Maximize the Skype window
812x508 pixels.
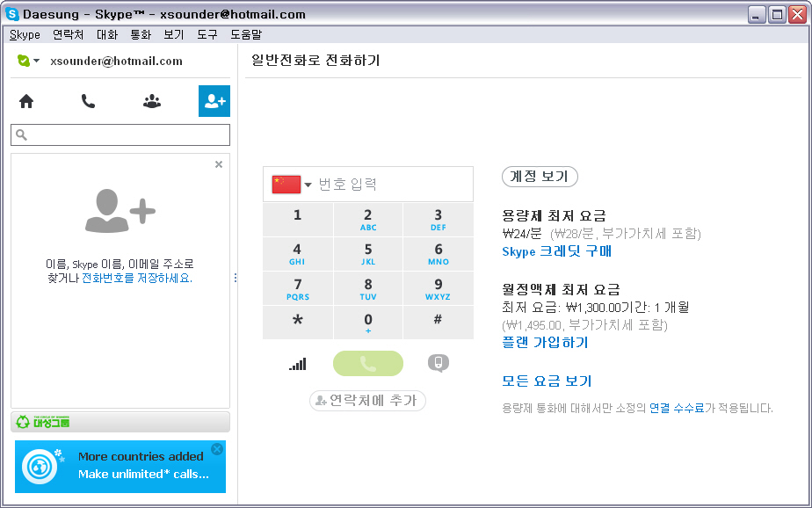pyautogui.click(x=778, y=14)
